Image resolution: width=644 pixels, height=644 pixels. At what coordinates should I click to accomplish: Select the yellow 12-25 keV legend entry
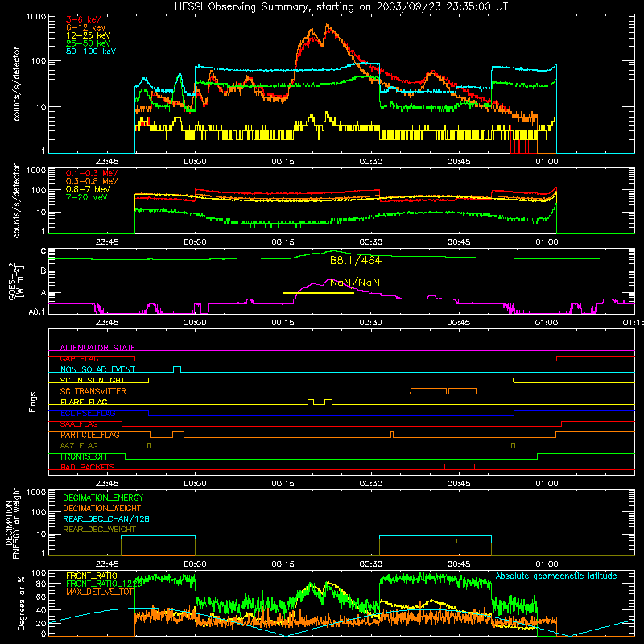point(88,35)
